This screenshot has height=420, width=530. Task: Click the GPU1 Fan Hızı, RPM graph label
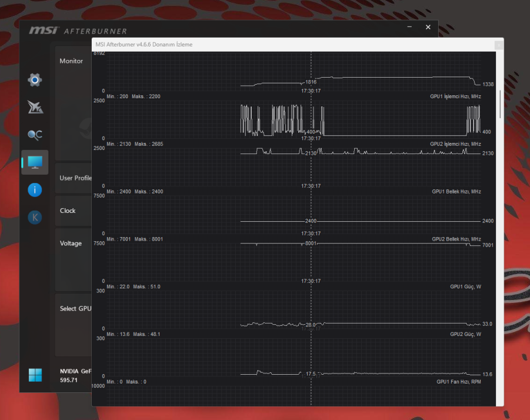point(459,382)
